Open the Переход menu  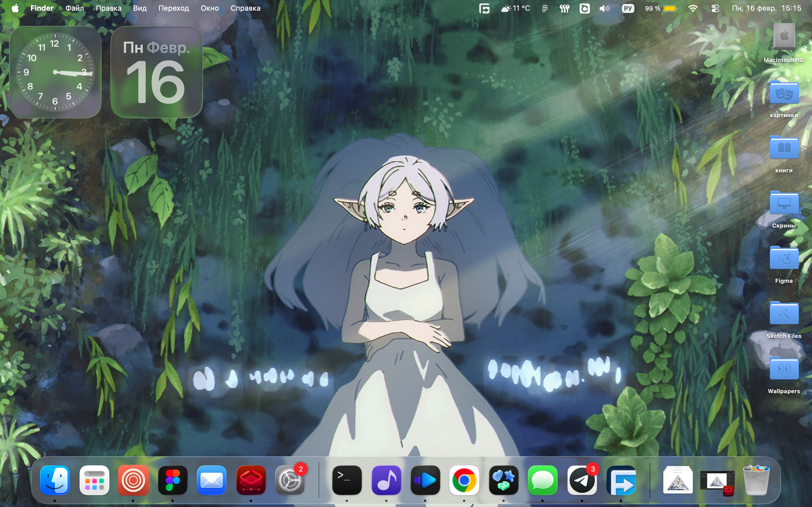click(x=173, y=8)
